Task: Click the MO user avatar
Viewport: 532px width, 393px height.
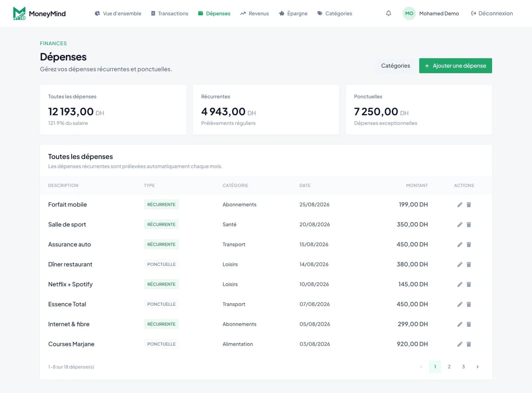Action: pyautogui.click(x=409, y=13)
